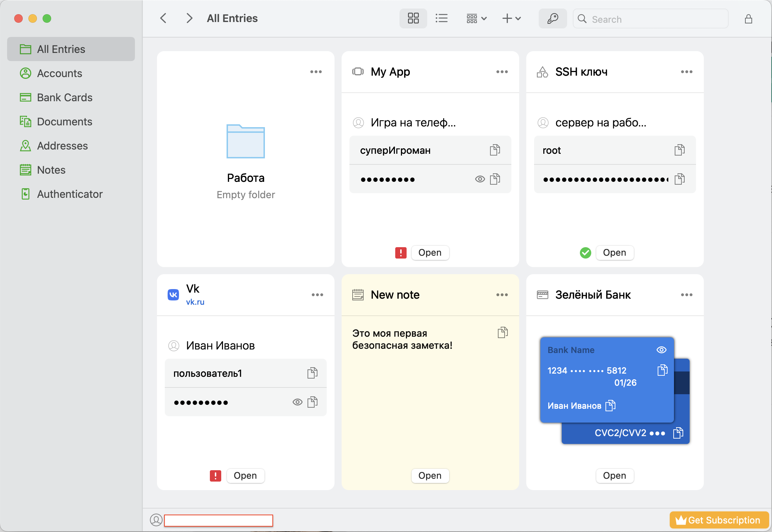Click red warning icon on Vk card
Image resolution: width=772 pixels, height=532 pixels.
coord(216,476)
